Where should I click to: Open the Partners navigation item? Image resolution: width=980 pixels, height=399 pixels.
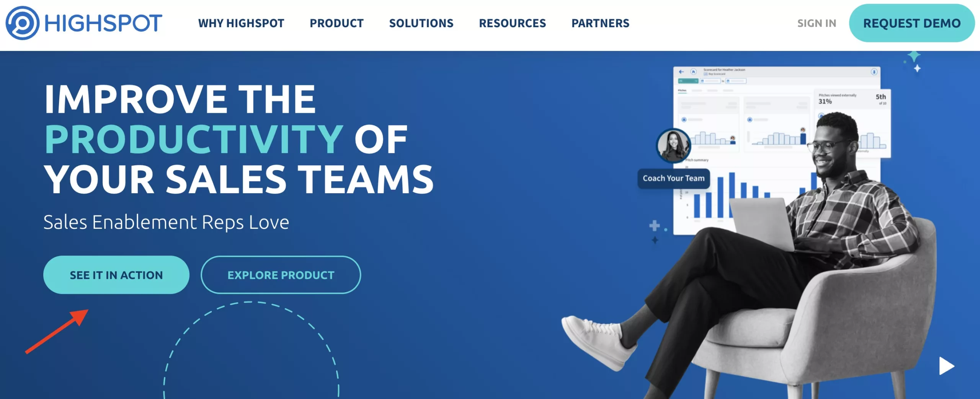click(600, 23)
